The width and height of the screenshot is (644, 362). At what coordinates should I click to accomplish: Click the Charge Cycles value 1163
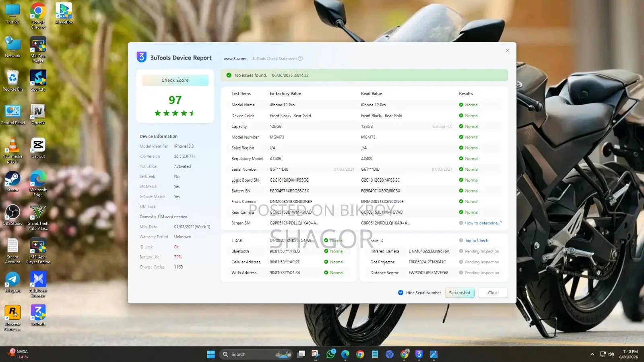point(178,267)
